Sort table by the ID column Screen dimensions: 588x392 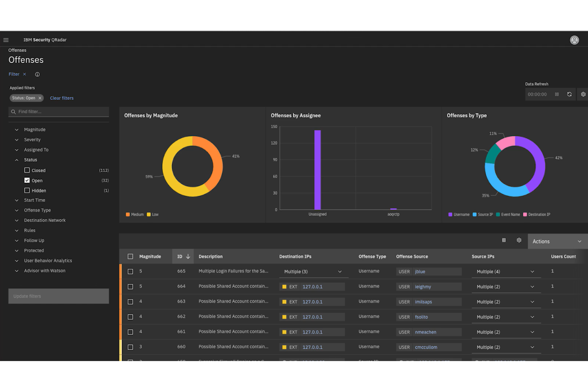183,256
